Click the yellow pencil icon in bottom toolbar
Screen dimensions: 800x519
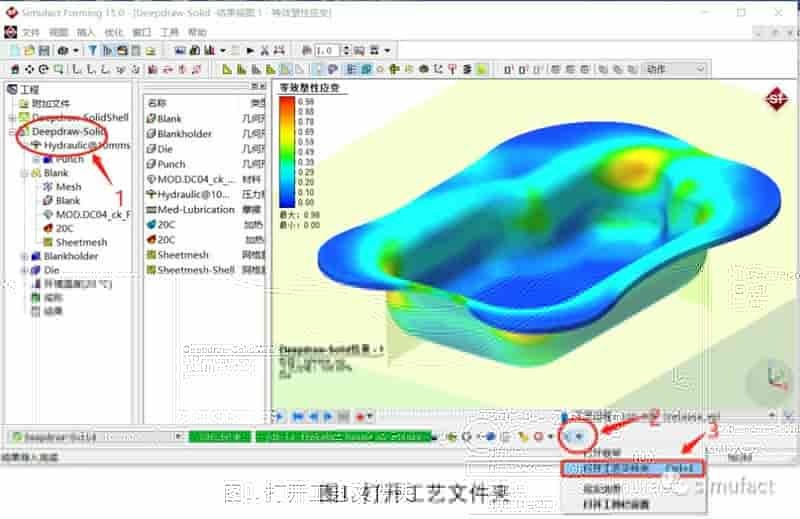click(523, 436)
